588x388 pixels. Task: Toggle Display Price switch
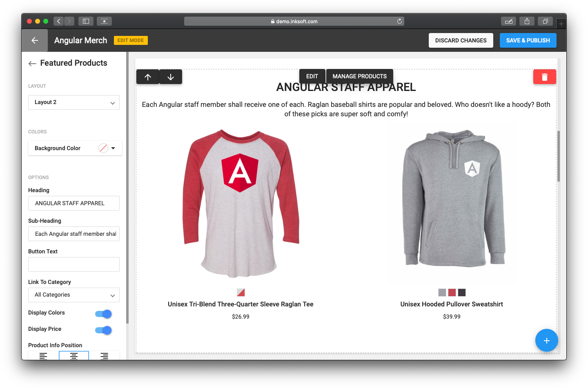tap(103, 330)
